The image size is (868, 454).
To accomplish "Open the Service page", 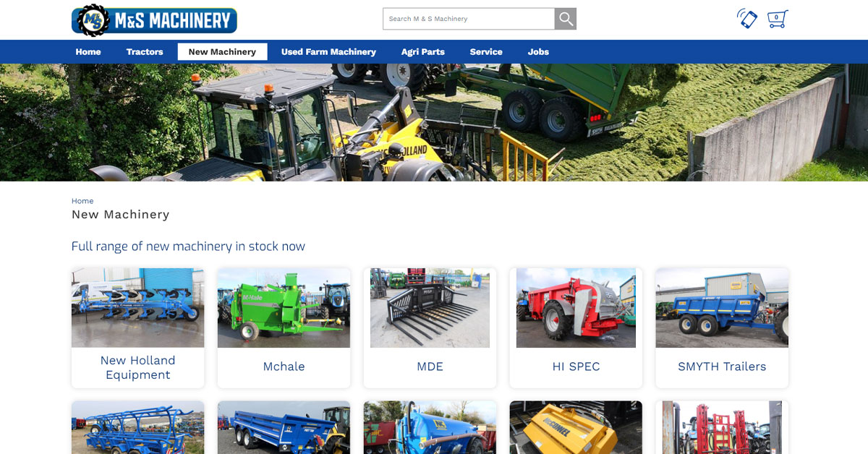I will 485,51.
